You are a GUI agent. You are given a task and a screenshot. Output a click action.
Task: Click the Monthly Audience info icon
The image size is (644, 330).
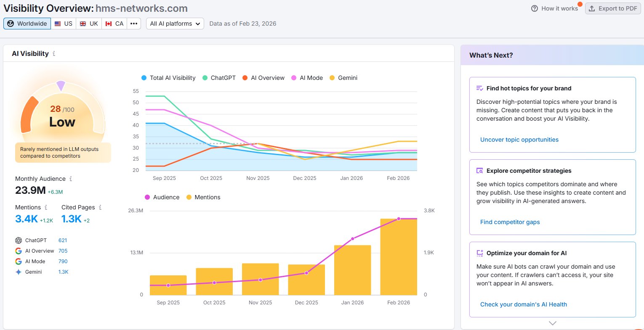tap(71, 179)
